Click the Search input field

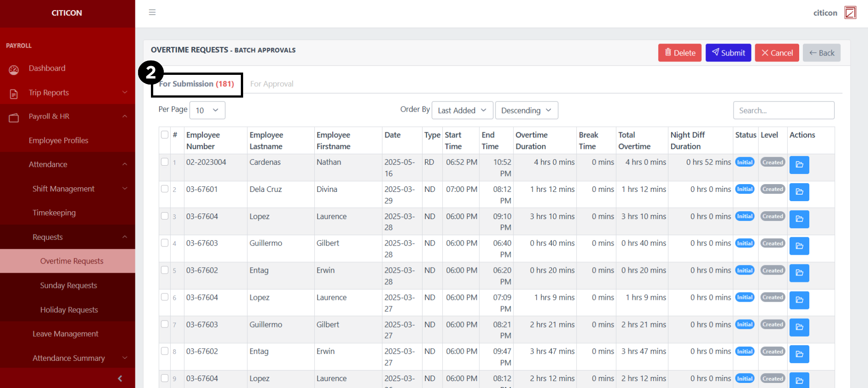[783, 110]
